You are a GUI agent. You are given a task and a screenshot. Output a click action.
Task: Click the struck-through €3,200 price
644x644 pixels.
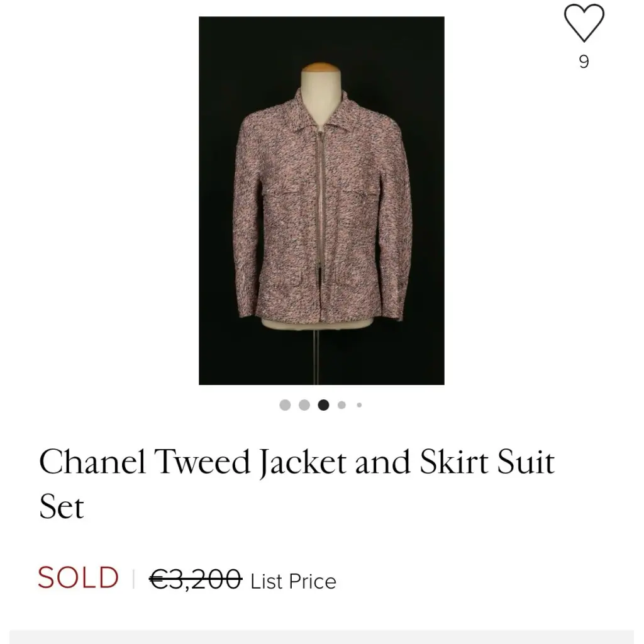point(196,579)
